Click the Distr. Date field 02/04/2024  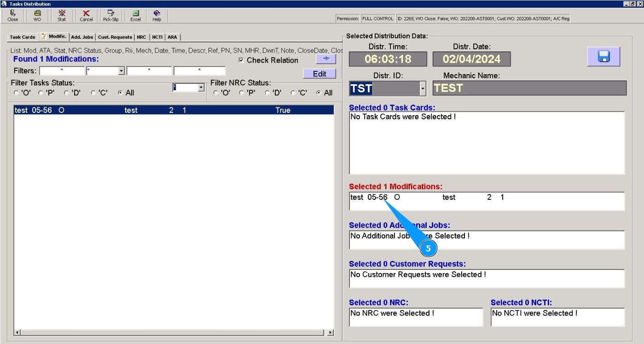(472, 59)
